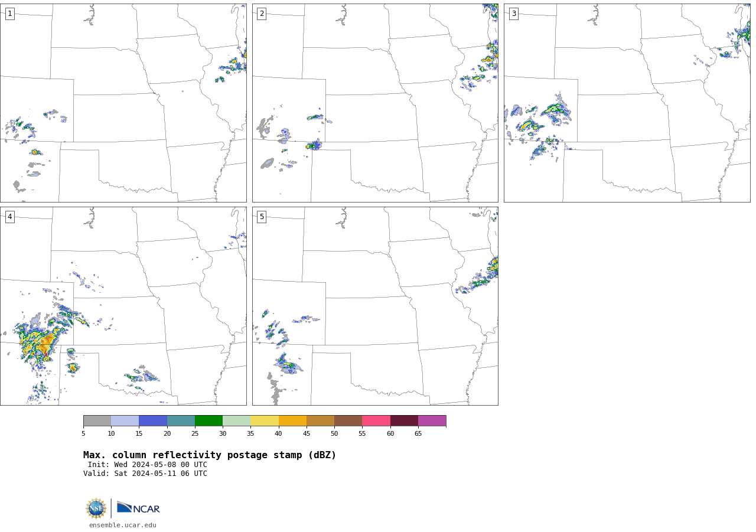Click the light blue 10-15 dBZ swatch

tap(125, 421)
